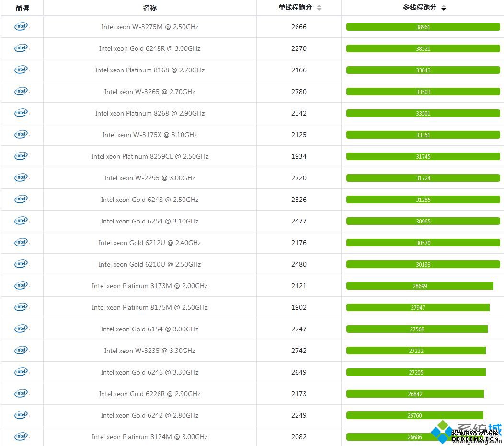Image resolution: width=504 pixels, height=446 pixels.
Task: Click Intel logo beside xeon W-3265
Action: tap(21, 91)
